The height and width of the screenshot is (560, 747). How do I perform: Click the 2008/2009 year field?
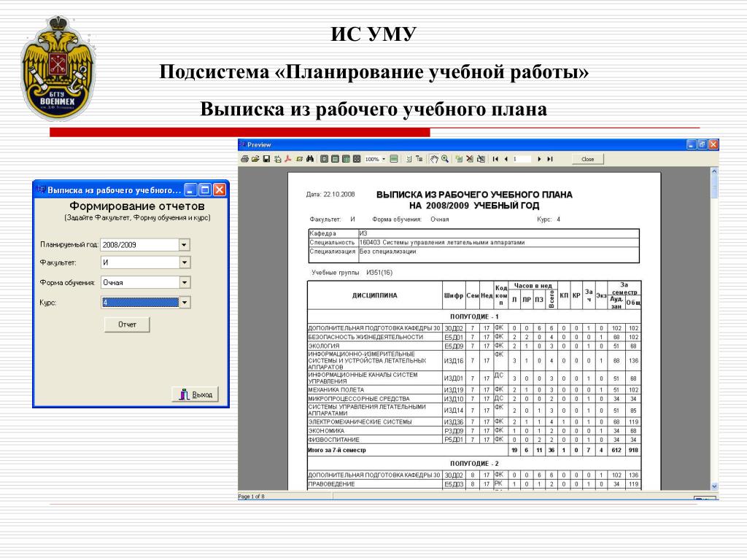click(x=139, y=245)
